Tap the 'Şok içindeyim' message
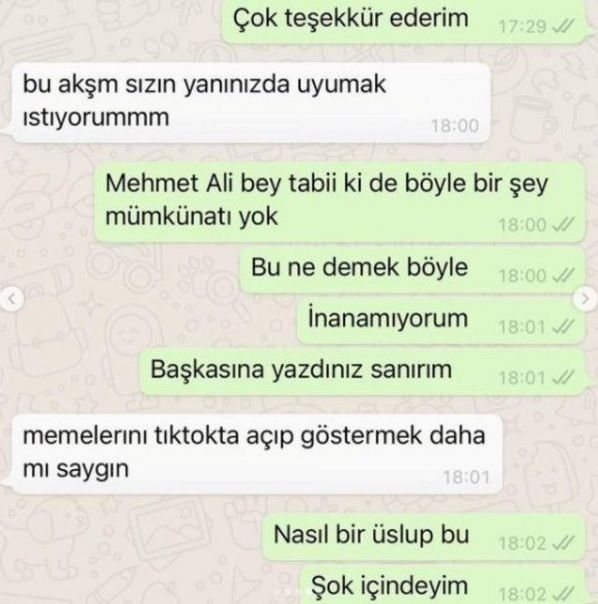This screenshot has height=604, width=598. (442, 585)
